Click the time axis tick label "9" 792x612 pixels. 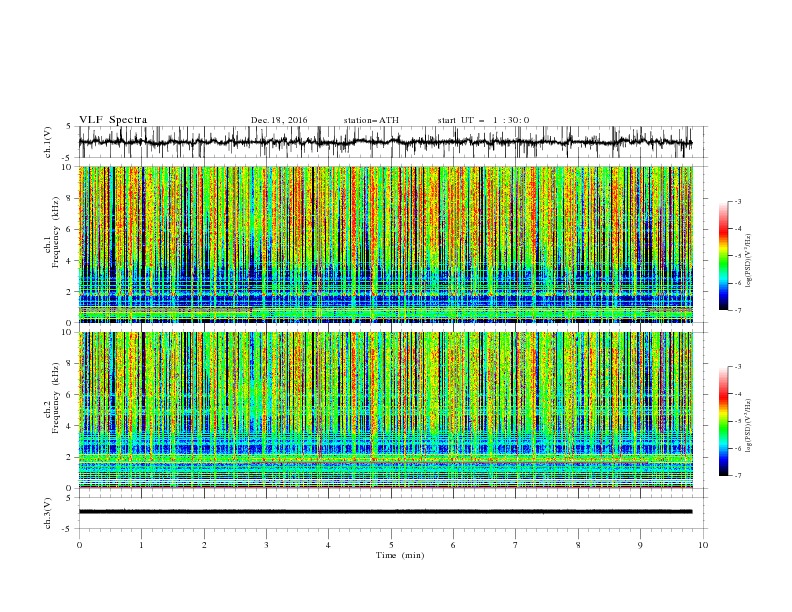[640, 545]
